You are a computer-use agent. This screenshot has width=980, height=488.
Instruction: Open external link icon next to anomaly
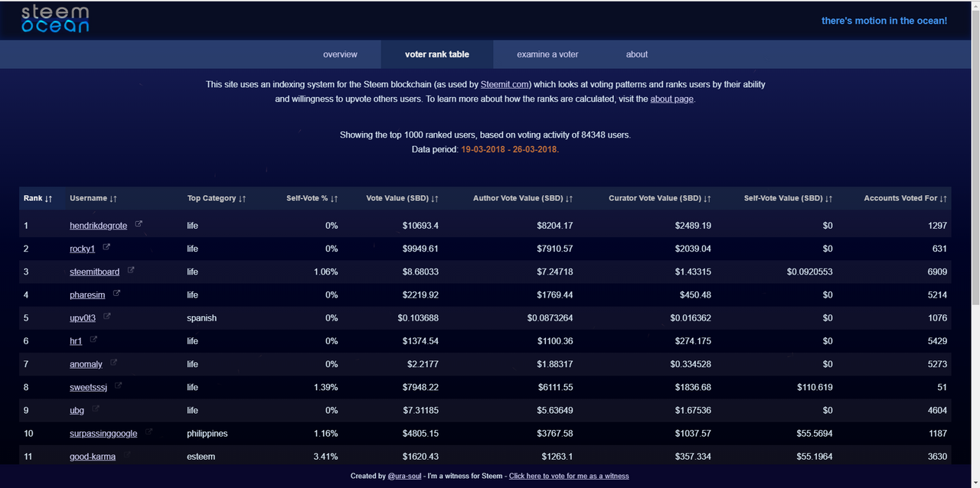pos(113,363)
